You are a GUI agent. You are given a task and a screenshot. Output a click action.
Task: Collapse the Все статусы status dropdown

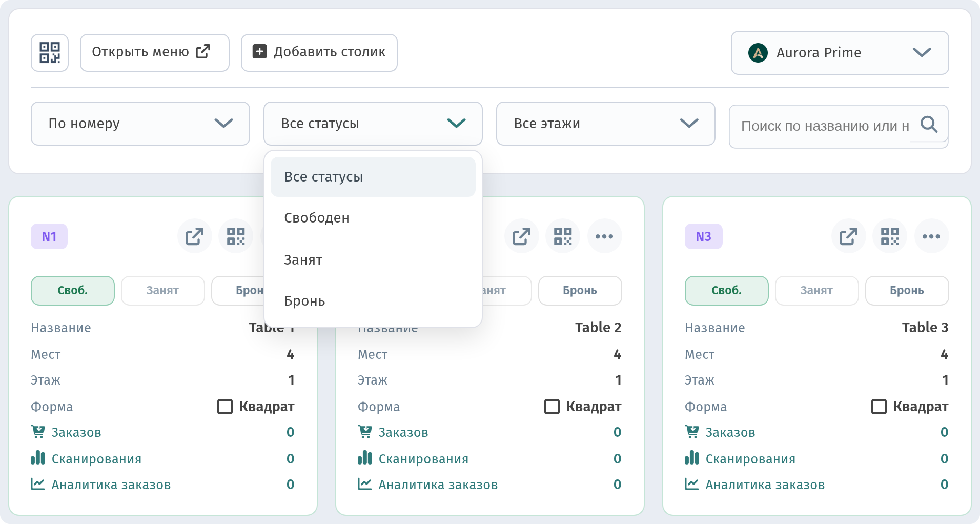[x=373, y=124]
